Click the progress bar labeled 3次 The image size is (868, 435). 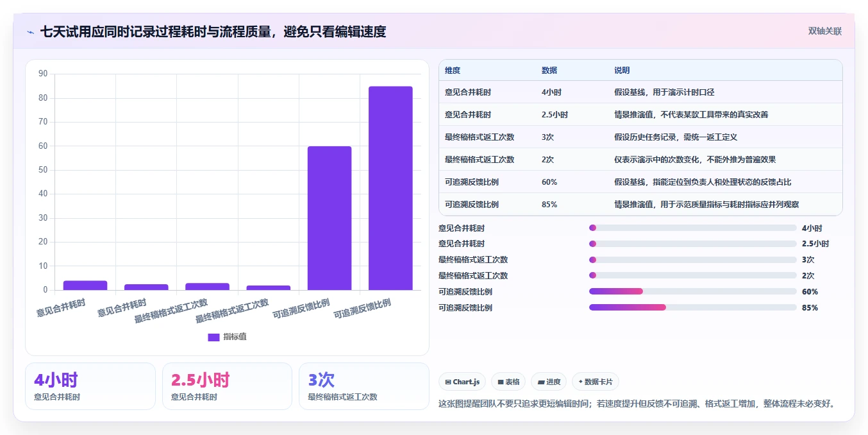tap(692, 260)
